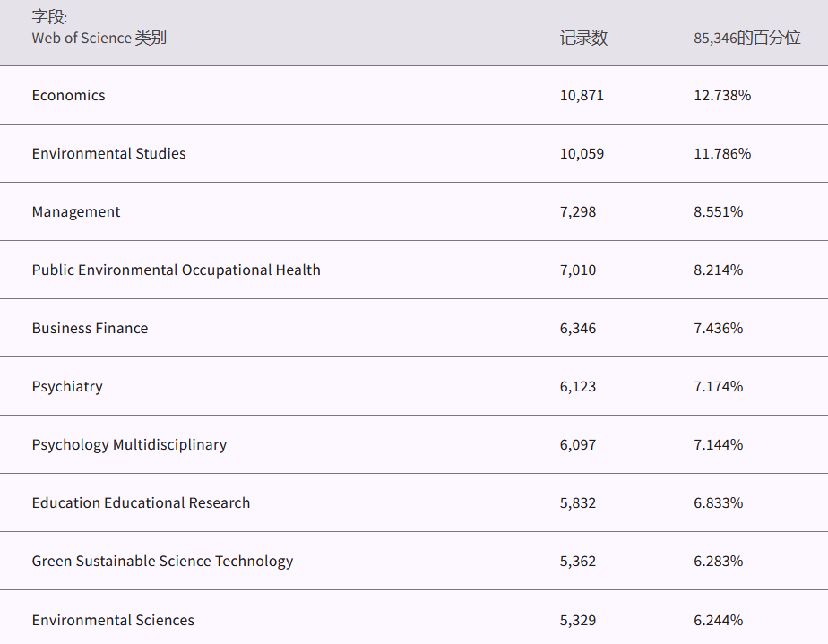Click the 10,871 record count for Economics
828x644 pixels.
pos(582,95)
